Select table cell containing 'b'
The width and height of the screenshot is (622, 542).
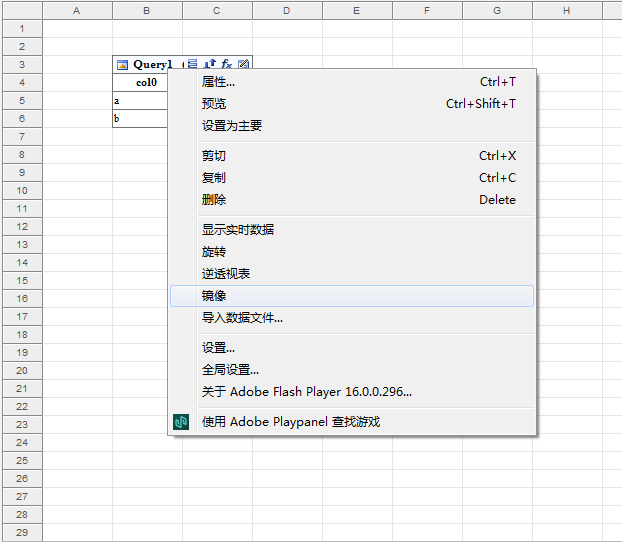(140, 119)
